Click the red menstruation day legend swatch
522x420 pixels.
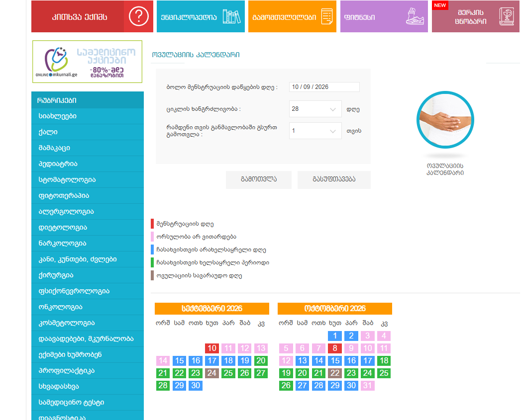(x=152, y=224)
